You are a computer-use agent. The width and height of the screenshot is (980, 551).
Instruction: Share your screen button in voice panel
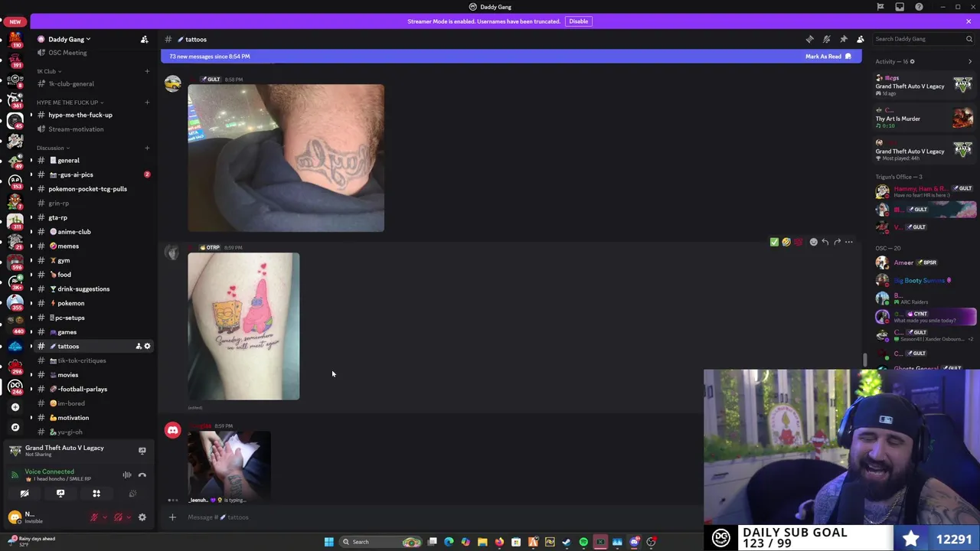(x=60, y=494)
